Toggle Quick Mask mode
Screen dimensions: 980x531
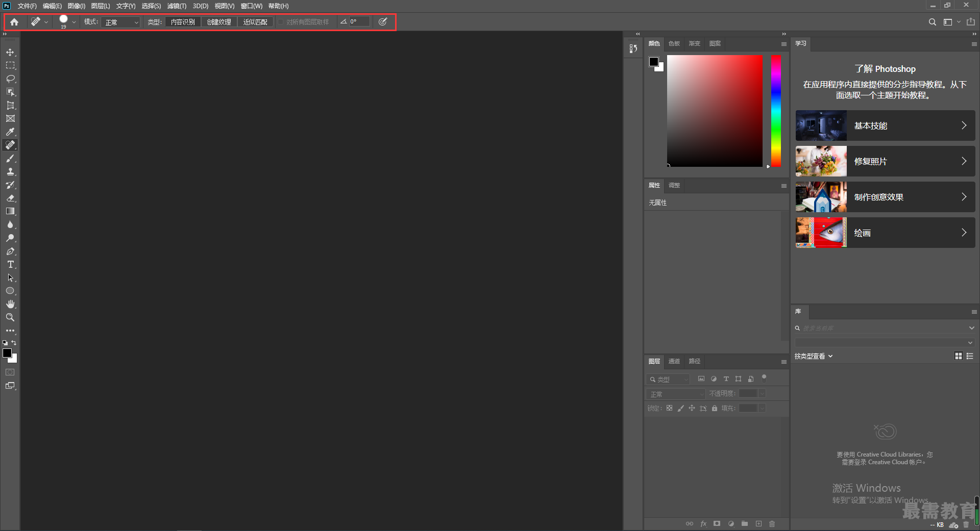[x=10, y=372]
